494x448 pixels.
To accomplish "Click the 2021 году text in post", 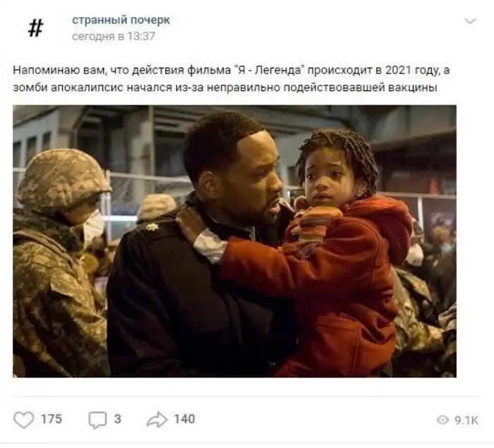I will (411, 71).
